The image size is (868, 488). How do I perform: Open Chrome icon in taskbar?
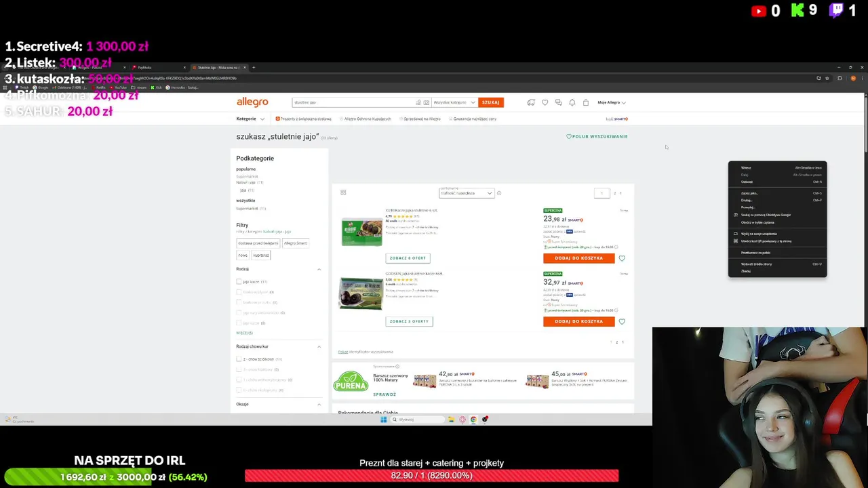point(474,420)
